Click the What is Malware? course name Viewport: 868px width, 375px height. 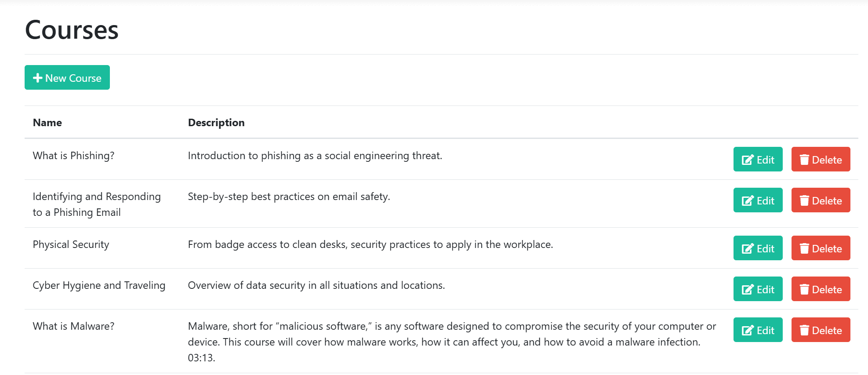point(73,326)
